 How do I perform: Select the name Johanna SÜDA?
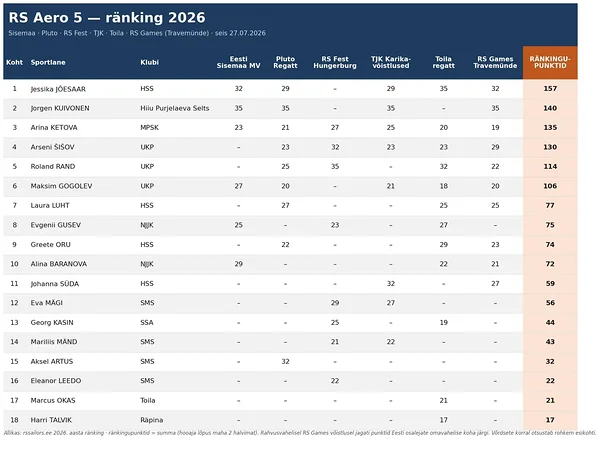click(55, 284)
